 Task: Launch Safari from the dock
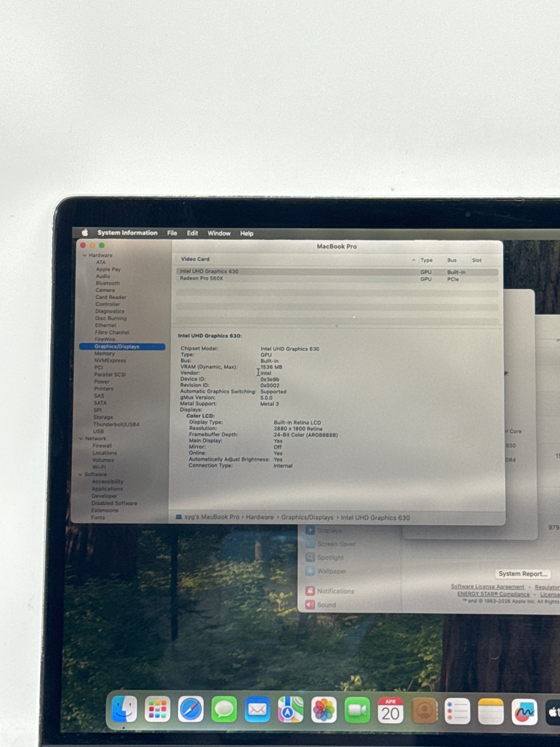point(191,709)
